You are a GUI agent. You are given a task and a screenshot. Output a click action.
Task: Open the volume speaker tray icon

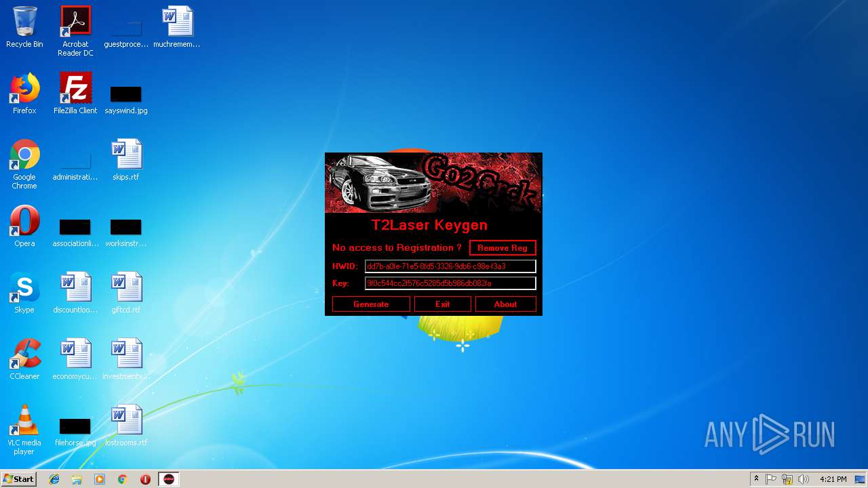point(804,479)
